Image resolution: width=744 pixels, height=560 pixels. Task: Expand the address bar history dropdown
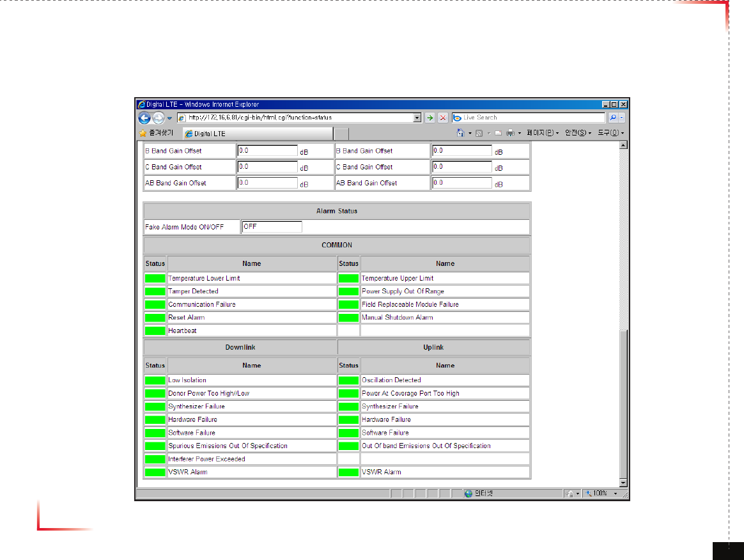pos(417,118)
